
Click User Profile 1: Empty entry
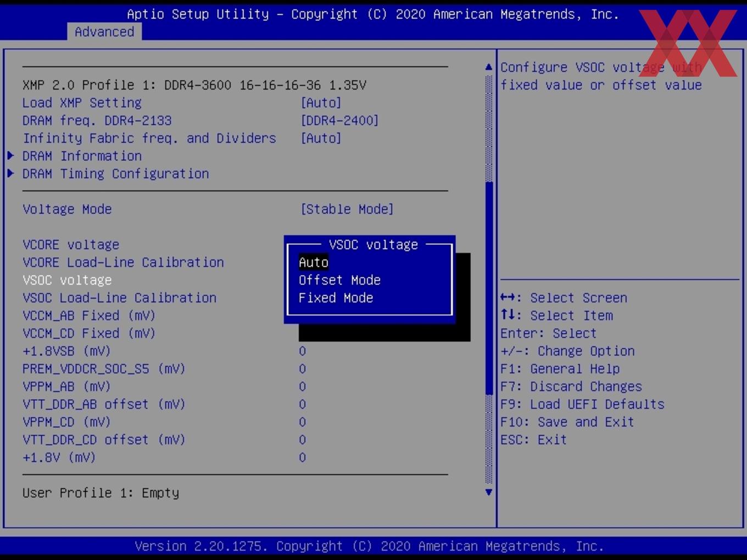click(101, 493)
